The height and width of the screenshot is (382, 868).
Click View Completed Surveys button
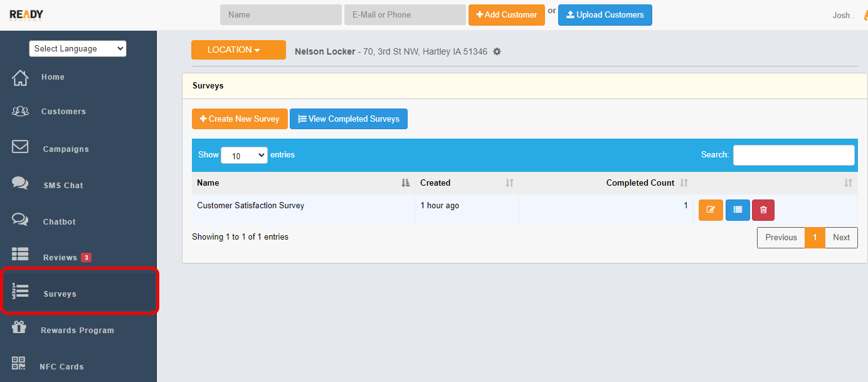(x=348, y=119)
